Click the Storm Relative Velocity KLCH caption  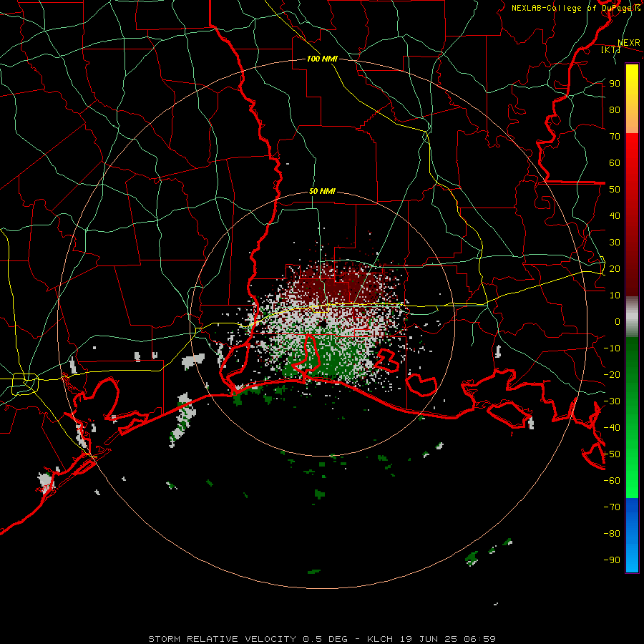click(x=322, y=639)
